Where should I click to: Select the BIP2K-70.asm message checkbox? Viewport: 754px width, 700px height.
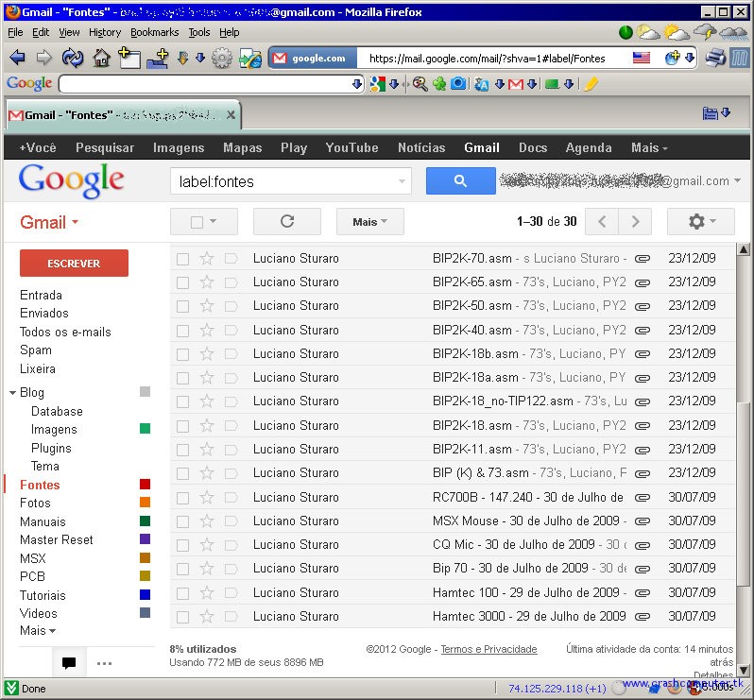click(x=182, y=259)
